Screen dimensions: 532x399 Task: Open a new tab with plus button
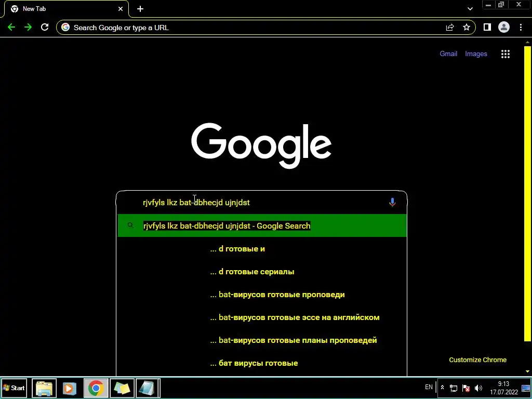pos(140,9)
